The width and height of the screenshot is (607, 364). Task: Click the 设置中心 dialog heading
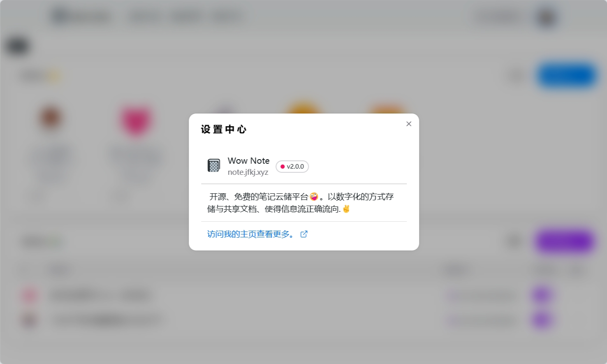pos(224,129)
